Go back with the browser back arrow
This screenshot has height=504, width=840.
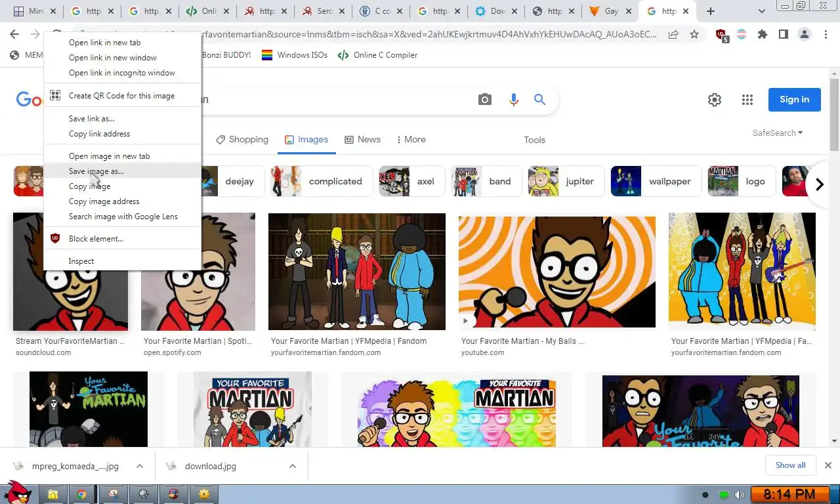tap(14, 35)
